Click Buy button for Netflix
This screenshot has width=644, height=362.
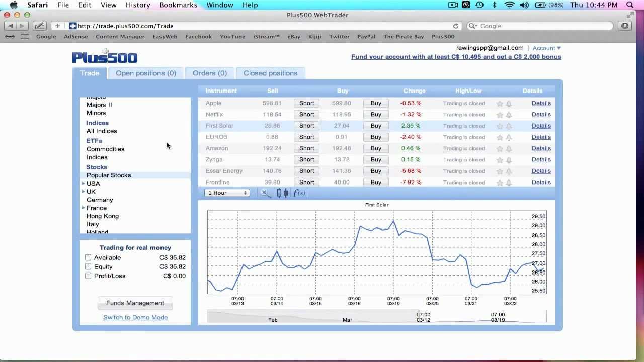pos(376,115)
